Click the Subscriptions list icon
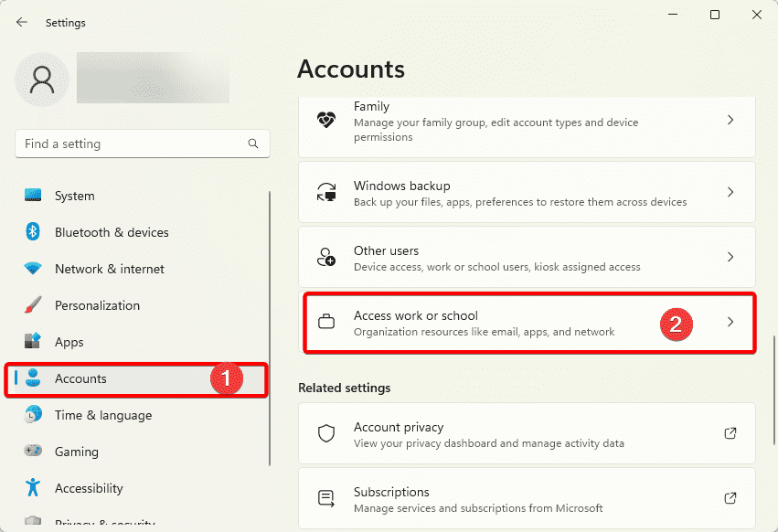Image resolution: width=778 pixels, height=532 pixels. click(326, 498)
